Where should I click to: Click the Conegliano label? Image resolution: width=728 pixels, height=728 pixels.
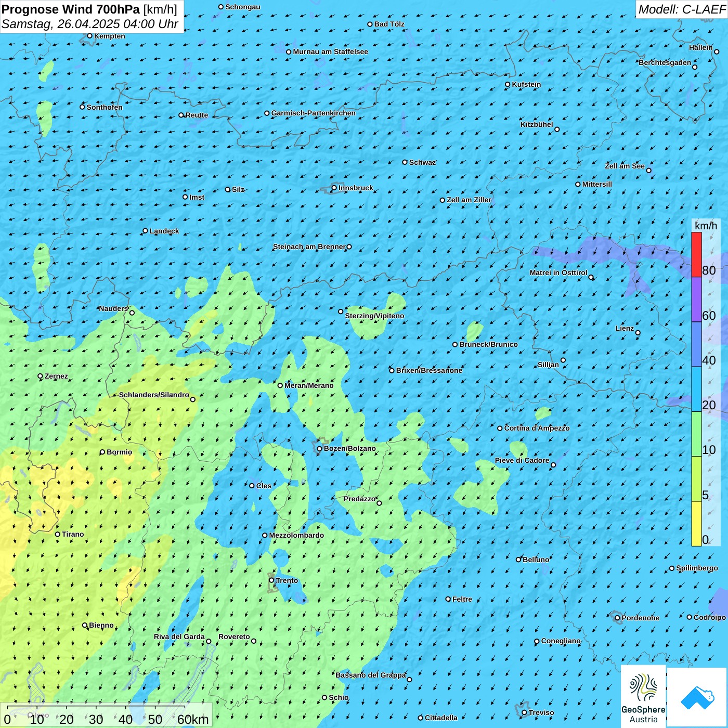(x=561, y=641)
